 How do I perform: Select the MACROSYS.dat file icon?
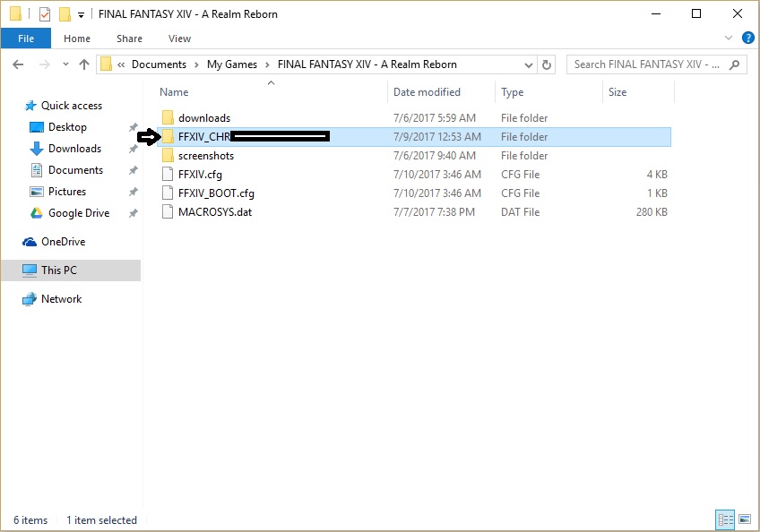pyautogui.click(x=168, y=211)
